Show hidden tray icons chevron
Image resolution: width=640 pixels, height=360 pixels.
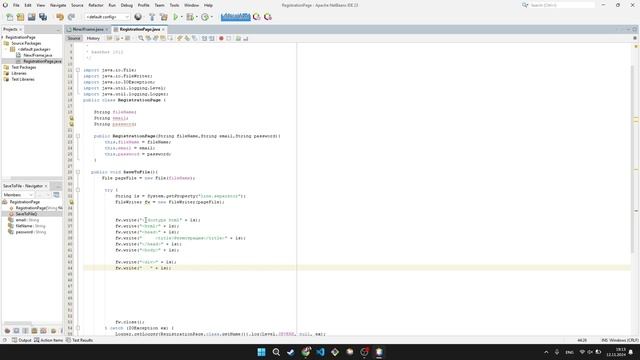pos(546,352)
